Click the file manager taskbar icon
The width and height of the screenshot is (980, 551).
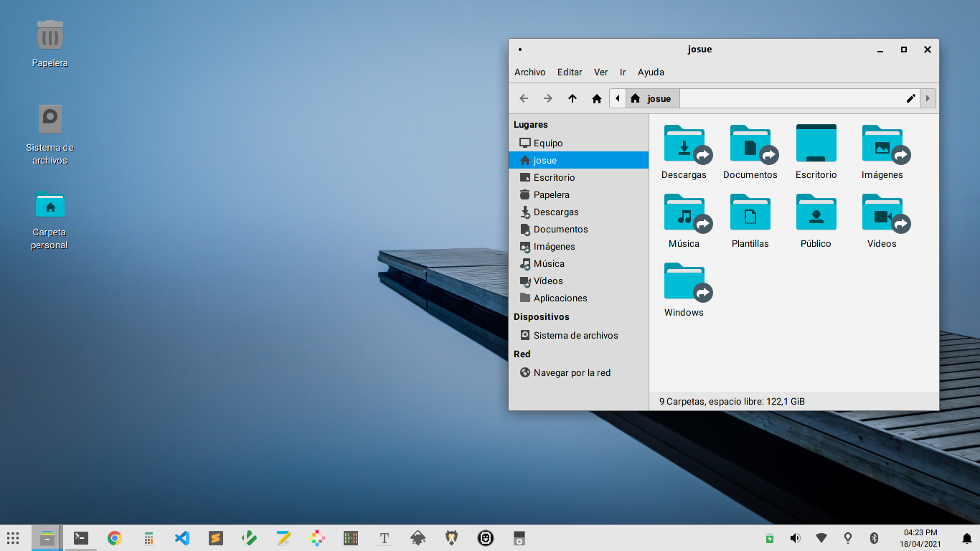coord(47,538)
